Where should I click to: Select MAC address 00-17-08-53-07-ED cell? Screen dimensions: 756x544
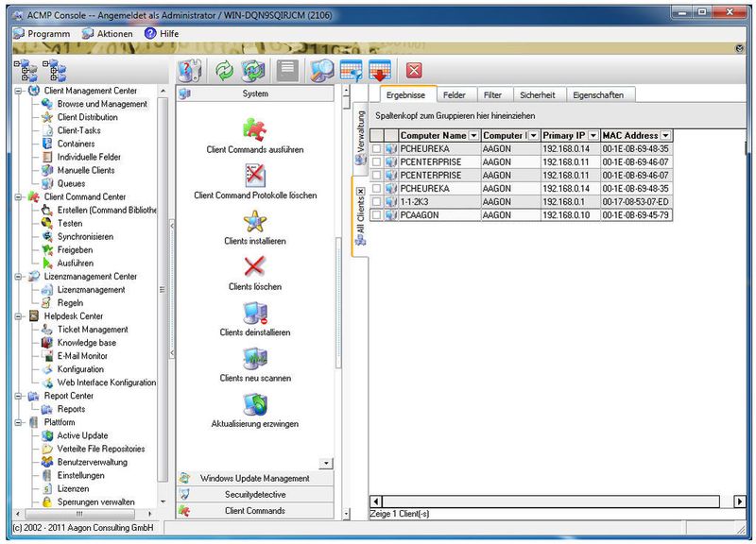pos(635,202)
